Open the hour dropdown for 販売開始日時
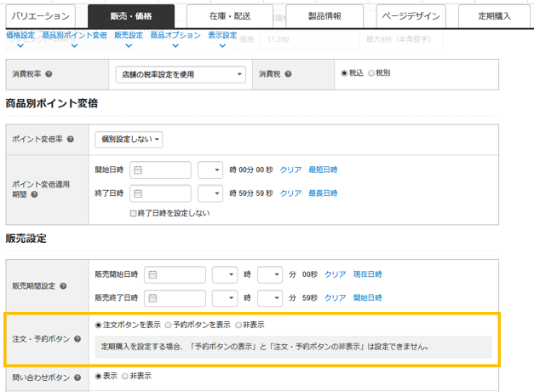Screen dimensions: 534x392 pos(224,274)
